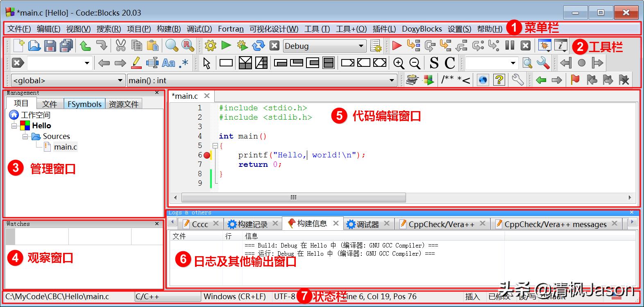Open Find with the magnifying glass icon
The width and height of the screenshot is (644, 307).
(x=172, y=45)
